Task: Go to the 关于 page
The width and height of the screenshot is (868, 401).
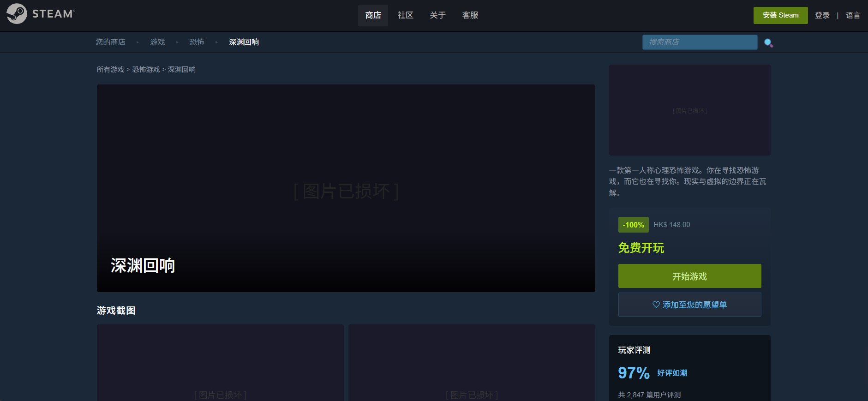Action: coord(437,15)
